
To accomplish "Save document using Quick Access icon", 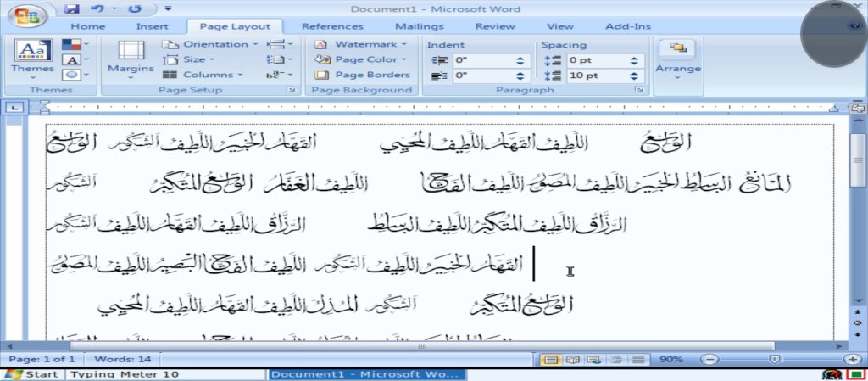I will click(71, 9).
